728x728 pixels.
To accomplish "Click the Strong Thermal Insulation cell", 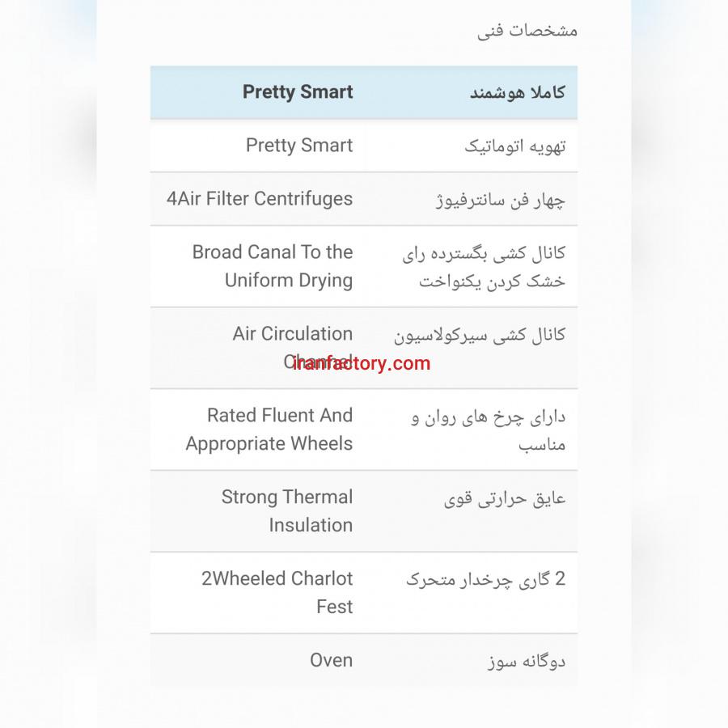I will point(287,511).
